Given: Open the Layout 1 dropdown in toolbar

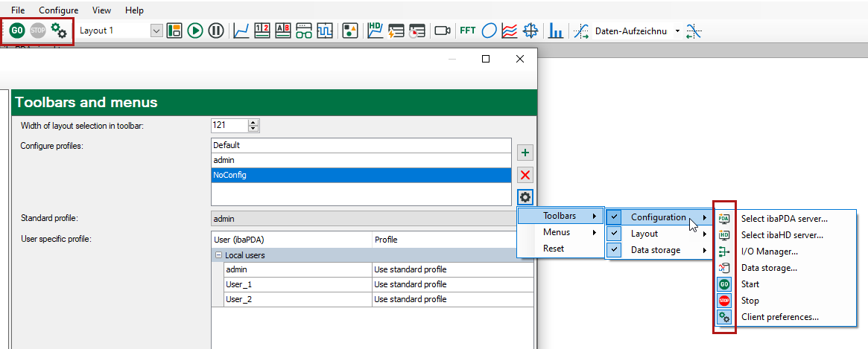Looking at the screenshot, I should click(156, 31).
